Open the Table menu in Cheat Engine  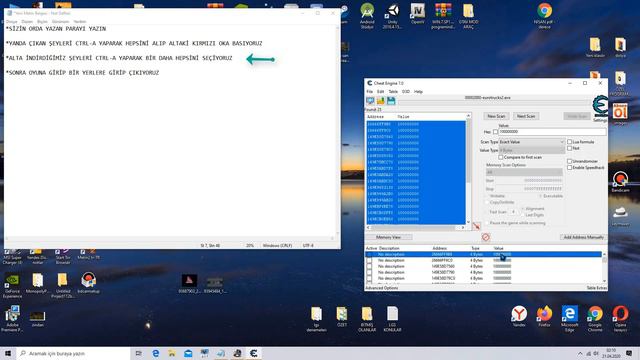[393, 92]
